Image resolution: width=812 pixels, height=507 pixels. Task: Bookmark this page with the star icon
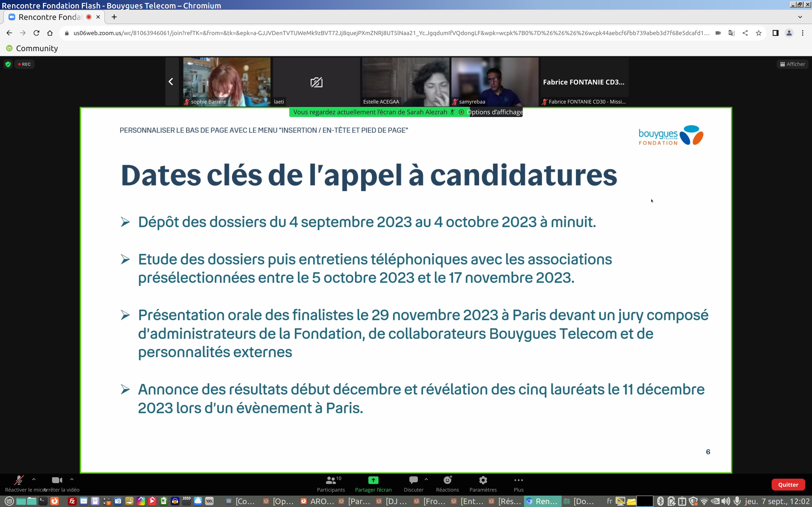tap(759, 33)
